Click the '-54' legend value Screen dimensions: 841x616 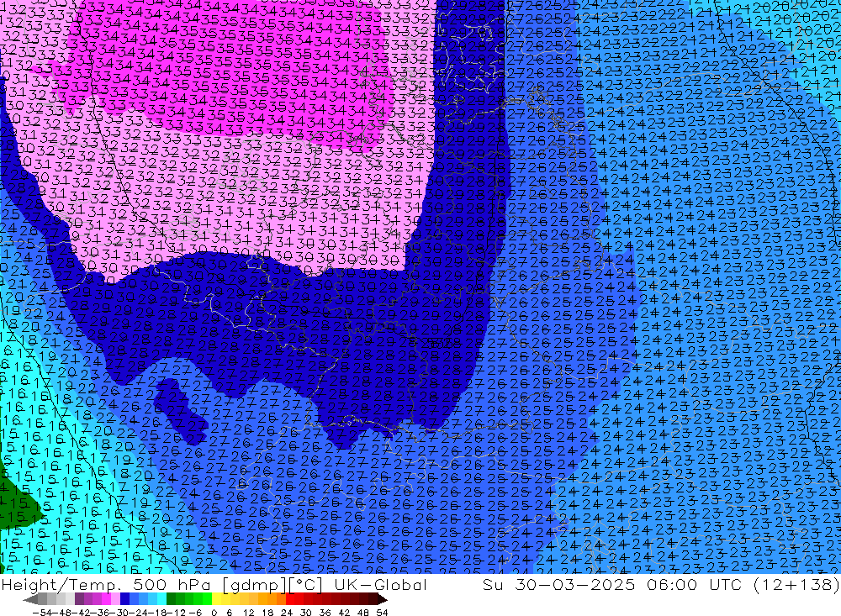42,613
